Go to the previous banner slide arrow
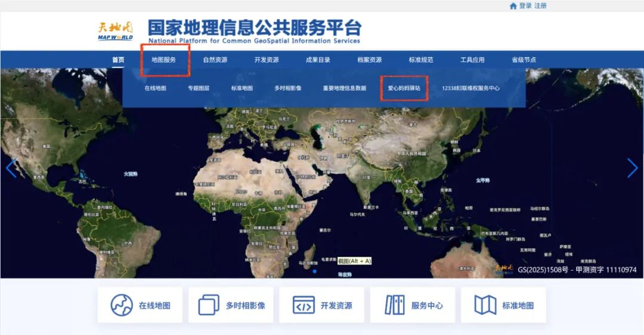This screenshot has width=644, height=335. [11, 168]
